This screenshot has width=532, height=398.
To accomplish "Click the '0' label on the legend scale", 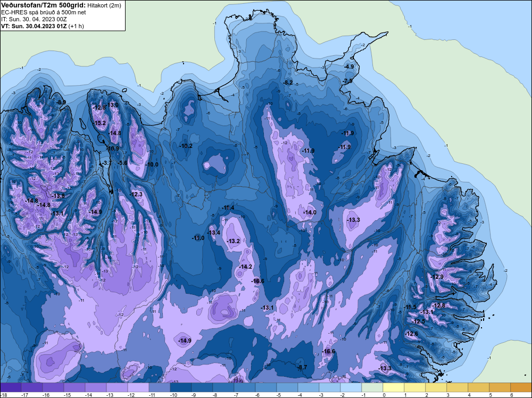I will [x=384, y=395].
